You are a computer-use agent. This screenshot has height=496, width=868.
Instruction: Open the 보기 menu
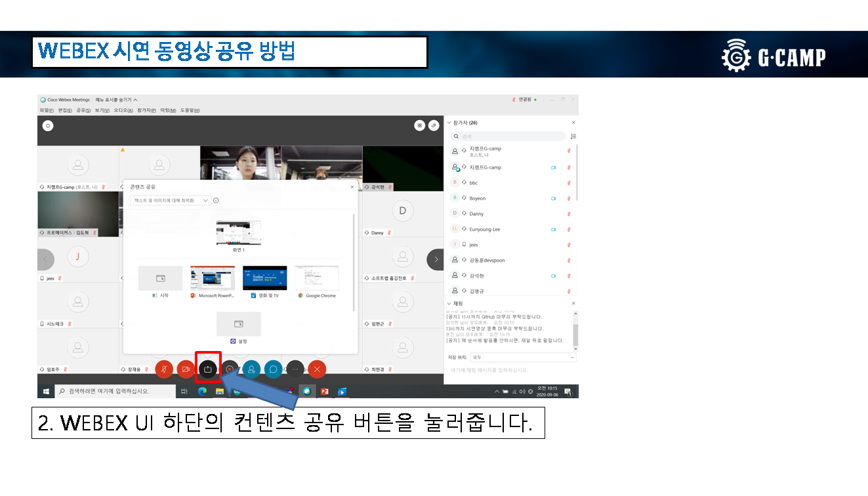(102, 110)
